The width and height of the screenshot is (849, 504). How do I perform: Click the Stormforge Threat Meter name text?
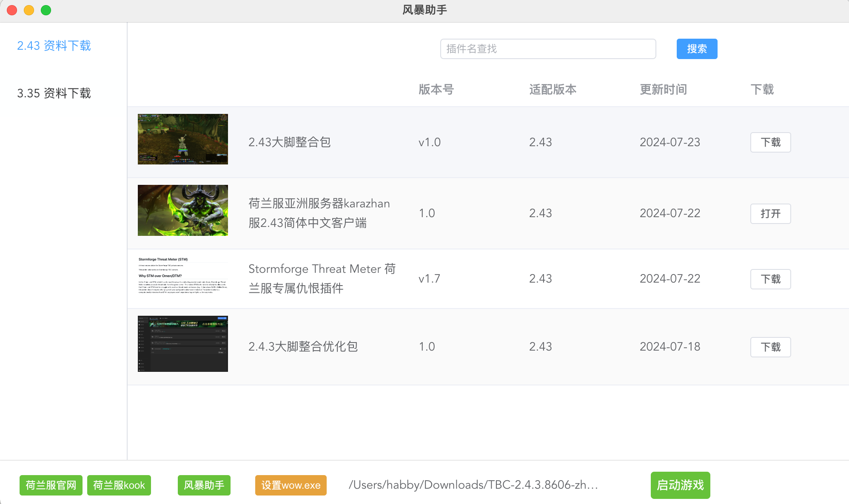coord(322,278)
